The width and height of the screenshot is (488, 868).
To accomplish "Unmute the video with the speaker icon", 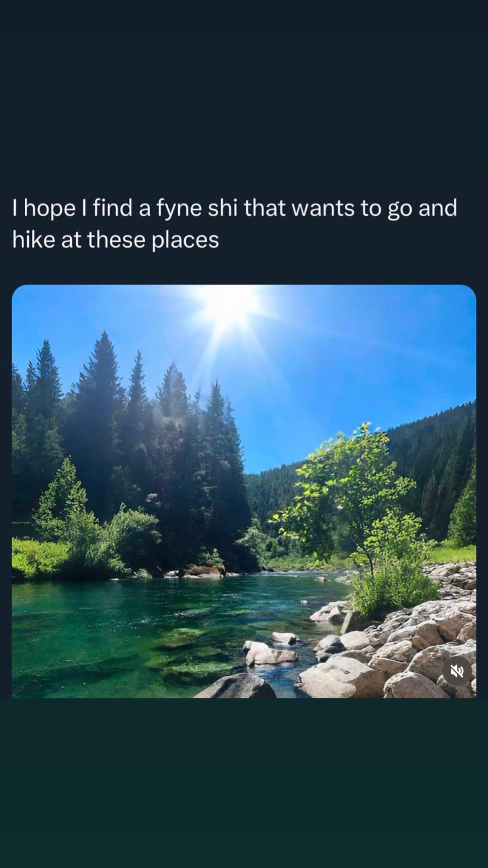I will [457, 671].
